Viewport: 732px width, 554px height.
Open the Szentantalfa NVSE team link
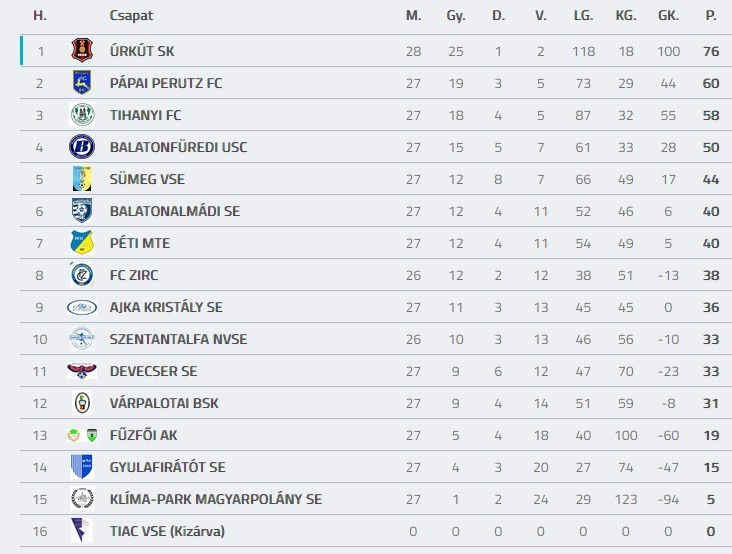click(178, 339)
